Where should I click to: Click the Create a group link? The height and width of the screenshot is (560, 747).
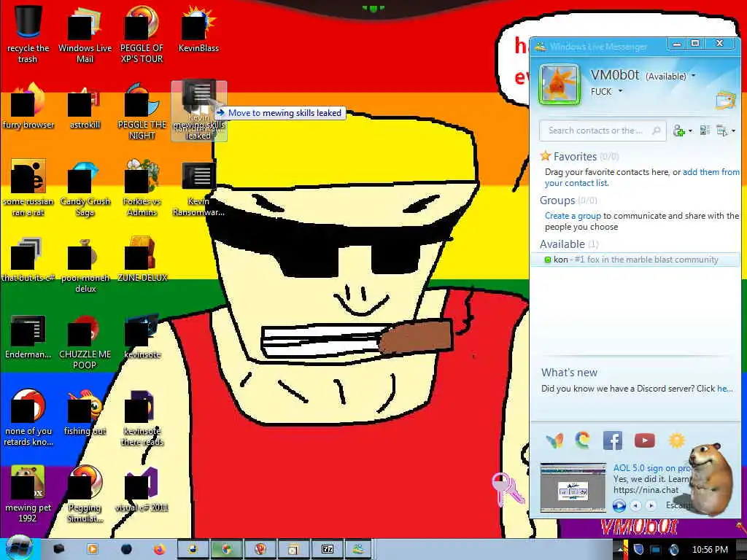coord(573,216)
